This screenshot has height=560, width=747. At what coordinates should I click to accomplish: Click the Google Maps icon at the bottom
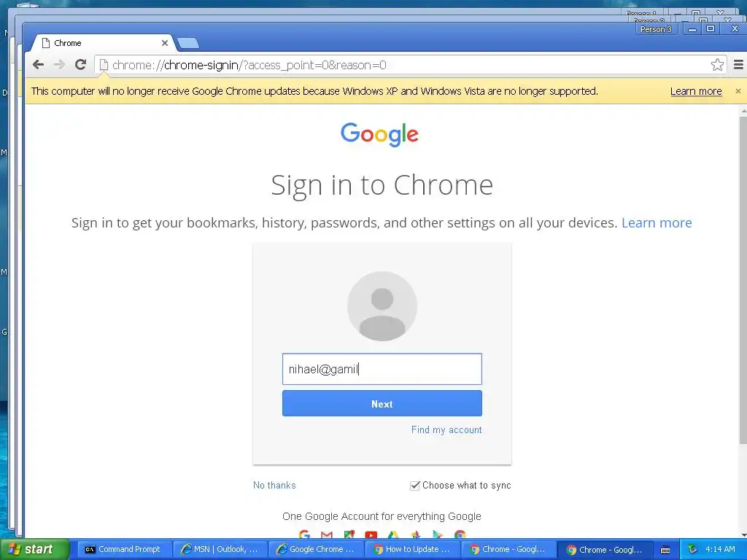coord(349,535)
